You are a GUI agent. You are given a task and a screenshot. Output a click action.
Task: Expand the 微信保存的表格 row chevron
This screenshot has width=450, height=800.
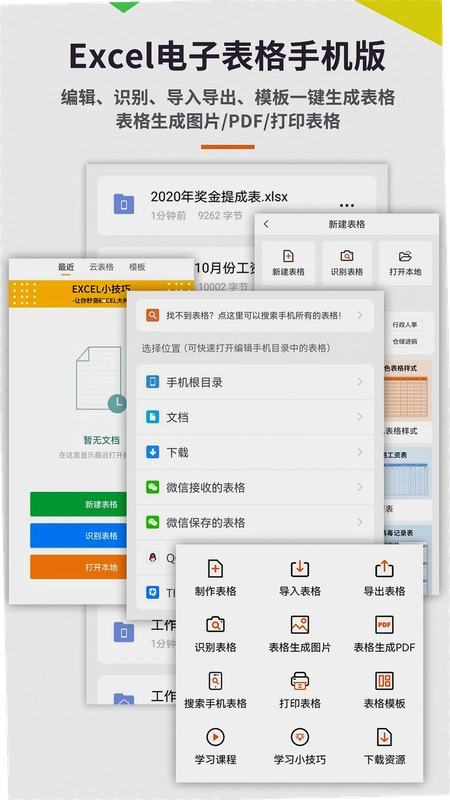360,522
